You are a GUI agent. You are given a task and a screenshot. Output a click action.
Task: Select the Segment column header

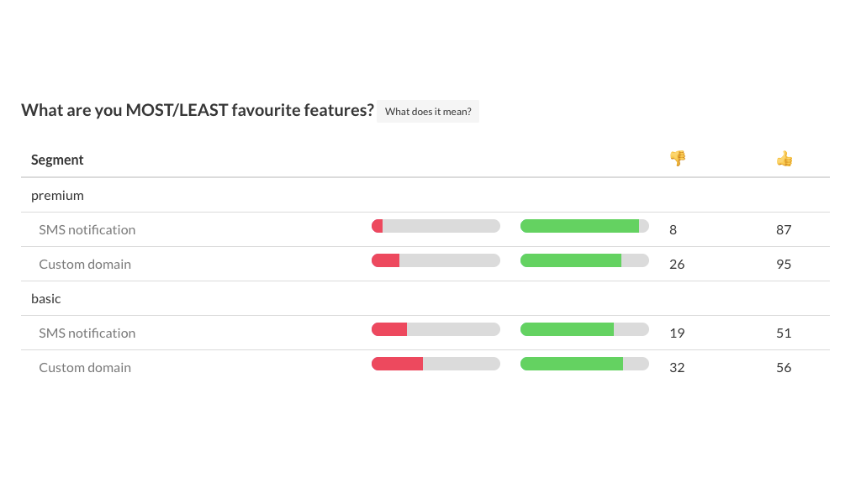coord(57,160)
